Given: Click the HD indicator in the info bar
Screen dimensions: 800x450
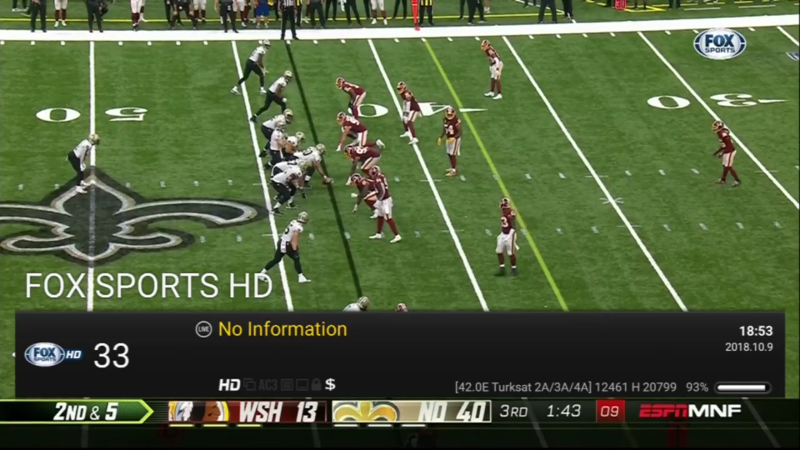Looking at the screenshot, I should [x=229, y=385].
